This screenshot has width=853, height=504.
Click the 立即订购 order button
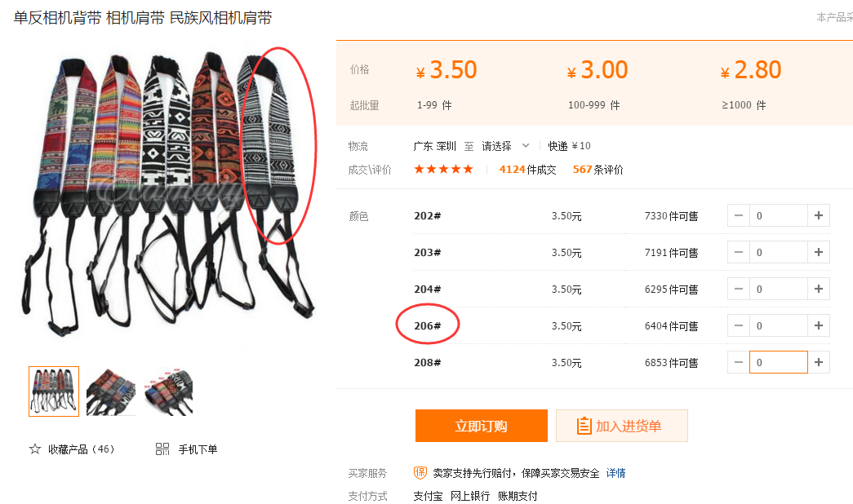click(482, 426)
